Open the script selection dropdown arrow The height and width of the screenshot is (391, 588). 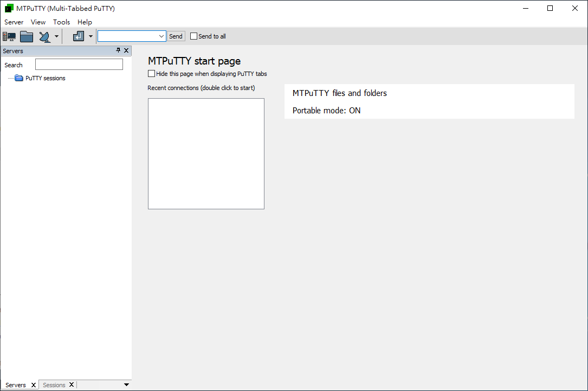tap(90, 36)
